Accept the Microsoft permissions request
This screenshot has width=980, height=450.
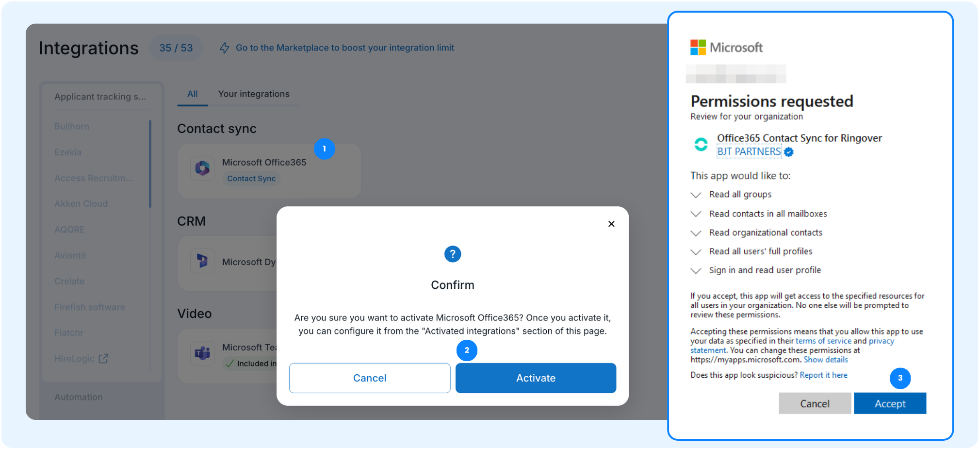coord(890,403)
